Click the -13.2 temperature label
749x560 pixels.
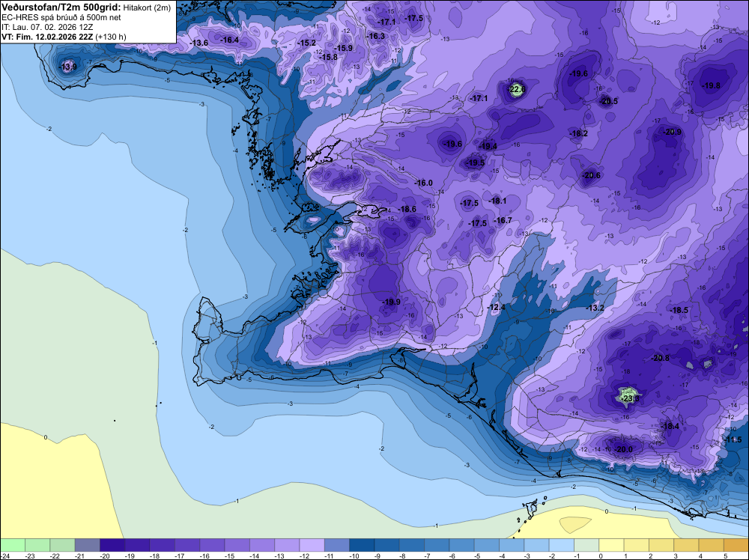click(x=595, y=308)
